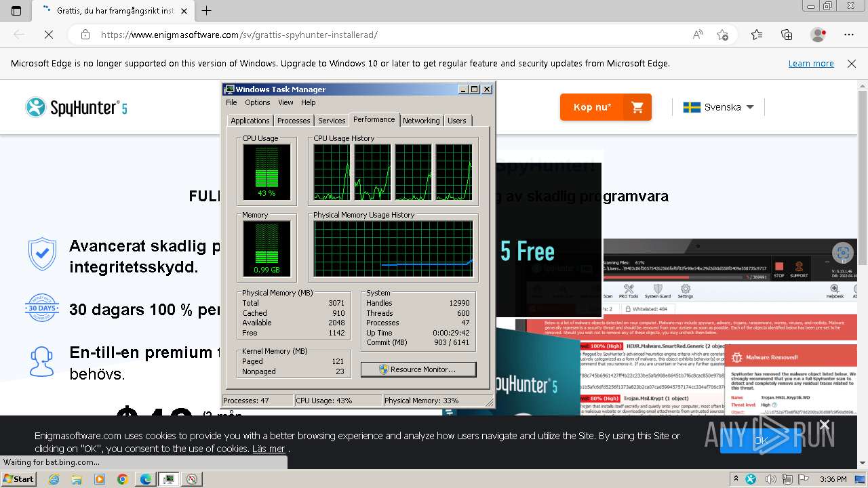Open Edge Settings and more menu
Screen dimensions: 868x488
[x=849, y=35]
